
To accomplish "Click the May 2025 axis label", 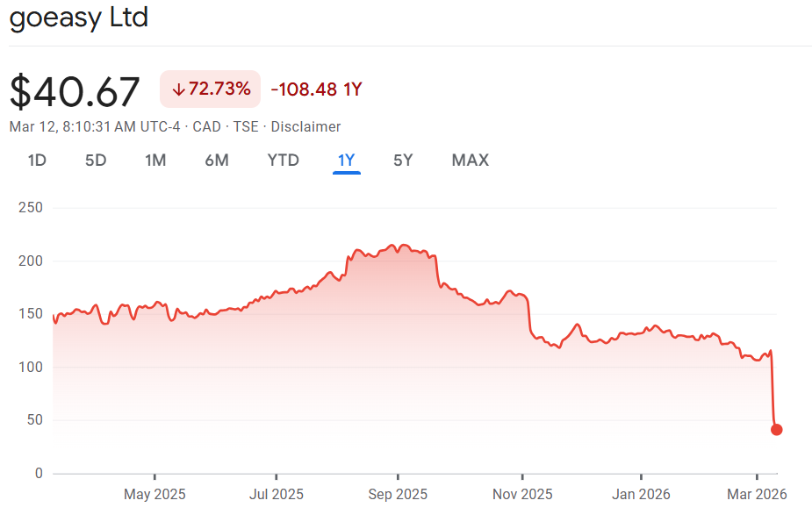I will 154,495.
